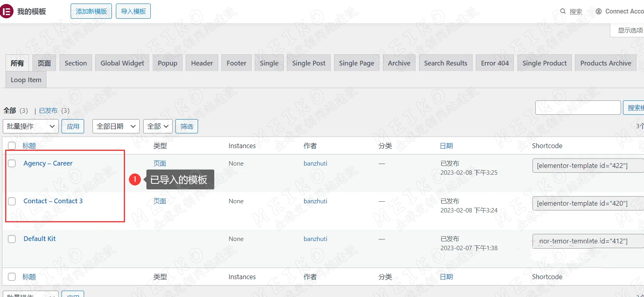Click the 添加新模版 button
Image resolution: width=644 pixels, height=297 pixels.
point(91,11)
